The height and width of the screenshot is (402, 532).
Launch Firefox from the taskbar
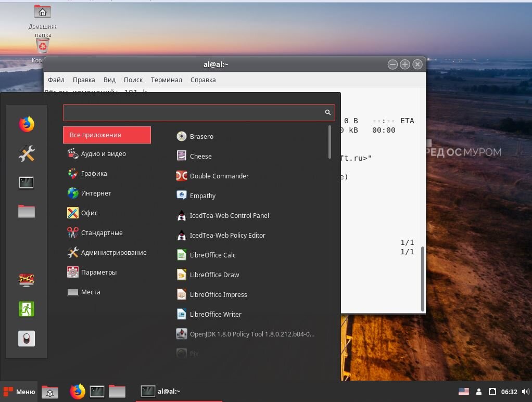[x=78, y=392]
